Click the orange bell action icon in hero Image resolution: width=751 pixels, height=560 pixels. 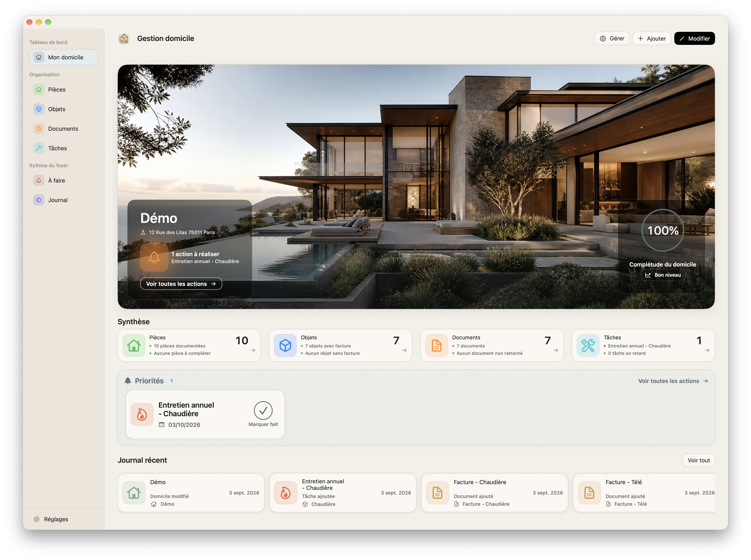[x=154, y=257]
